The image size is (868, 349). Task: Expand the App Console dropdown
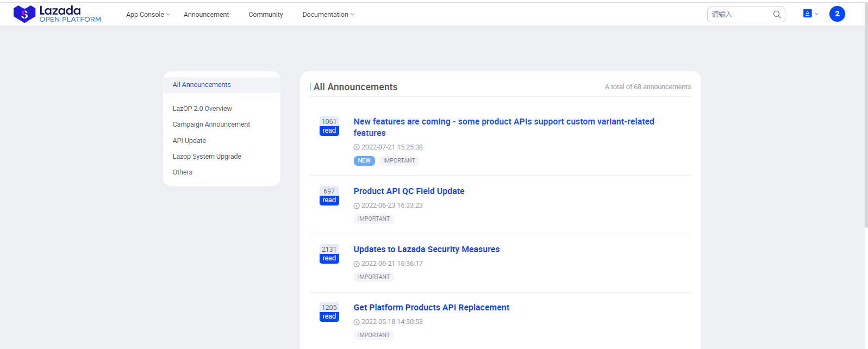coord(148,15)
